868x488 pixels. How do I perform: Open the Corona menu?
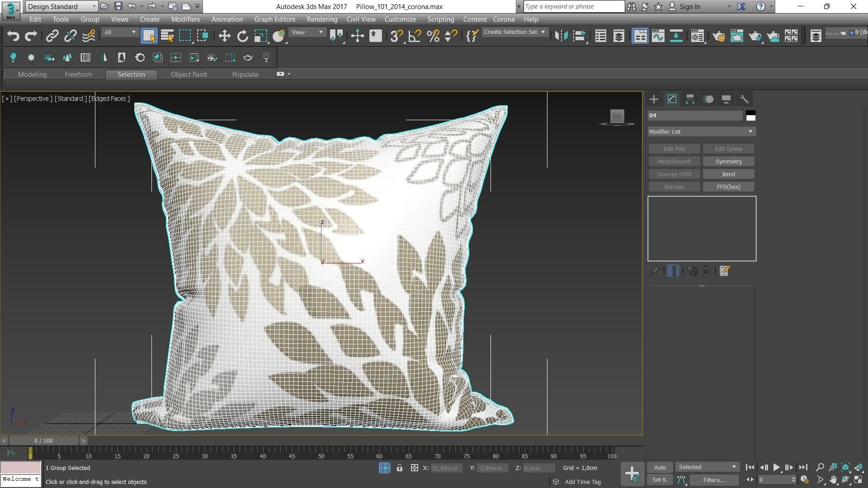[504, 19]
